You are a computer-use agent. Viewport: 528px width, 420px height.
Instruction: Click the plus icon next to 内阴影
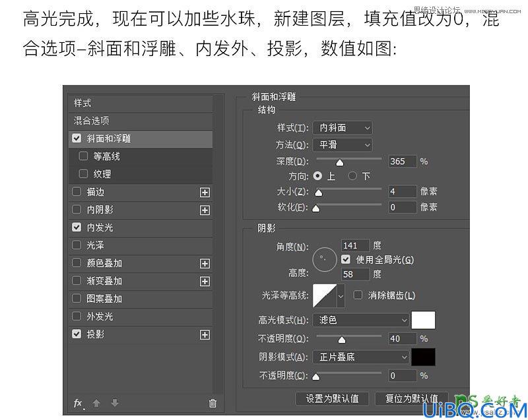205,210
